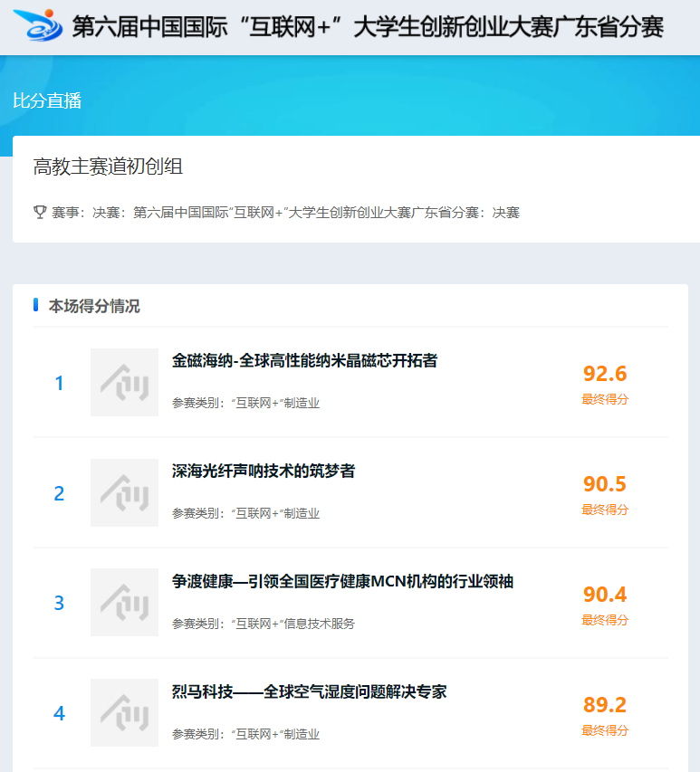700x772 pixels.
Task: Click the 90.4 final score
Action: pos(605,595)
